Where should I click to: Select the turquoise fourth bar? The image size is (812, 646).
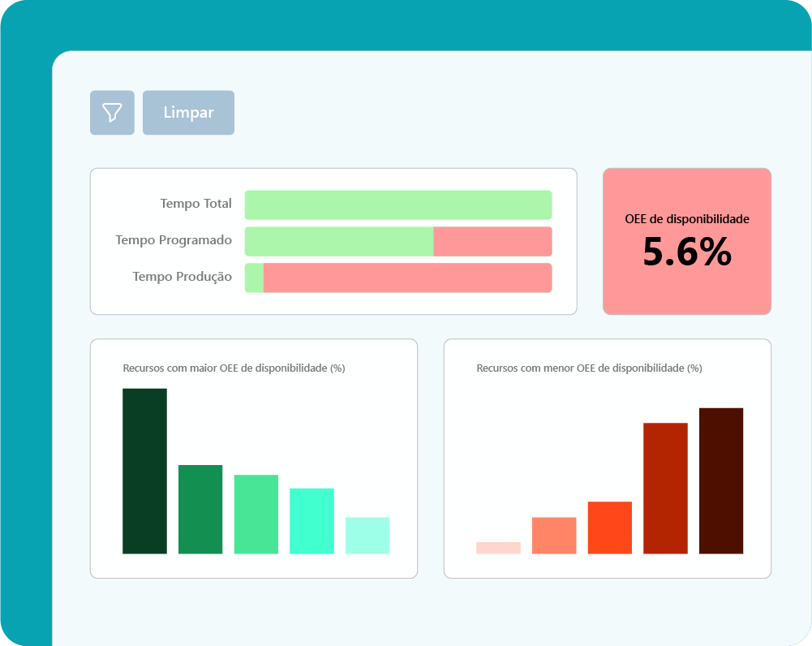311,521
